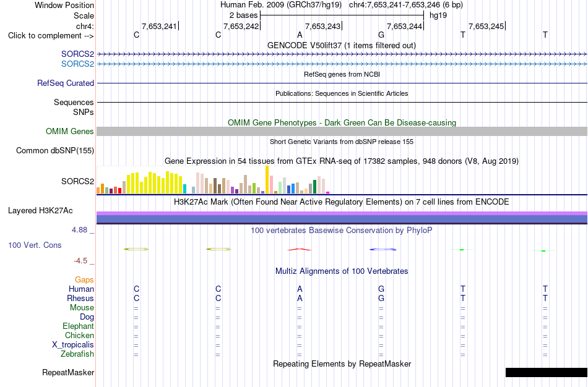
Task: Open the 'Gene Expression in 54 tissues from GTEx' title
Action: point(342,161)
